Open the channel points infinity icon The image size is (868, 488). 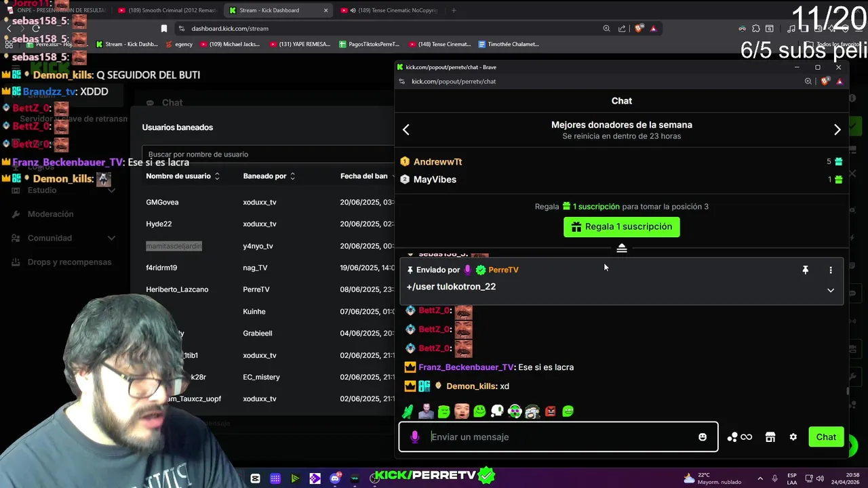[x=739, y=437]
